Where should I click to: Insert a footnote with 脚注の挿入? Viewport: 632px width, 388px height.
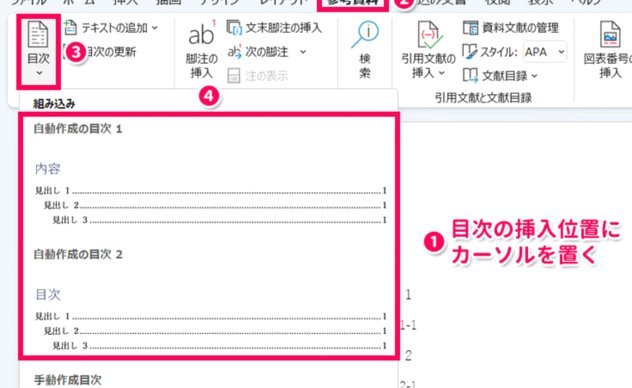pyautogui.click(x=201, y=50)
